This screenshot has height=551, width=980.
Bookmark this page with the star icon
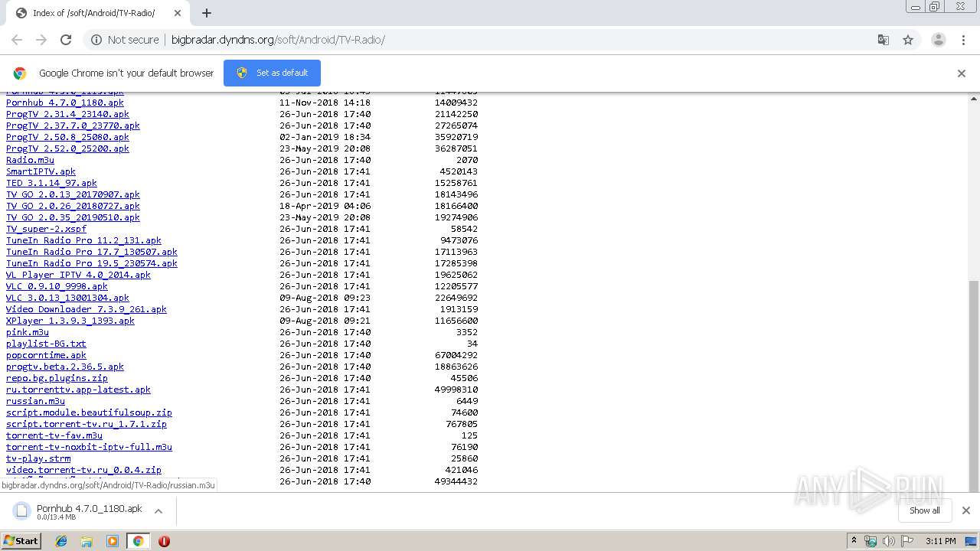pyautogui.click(x=908, y=40)
